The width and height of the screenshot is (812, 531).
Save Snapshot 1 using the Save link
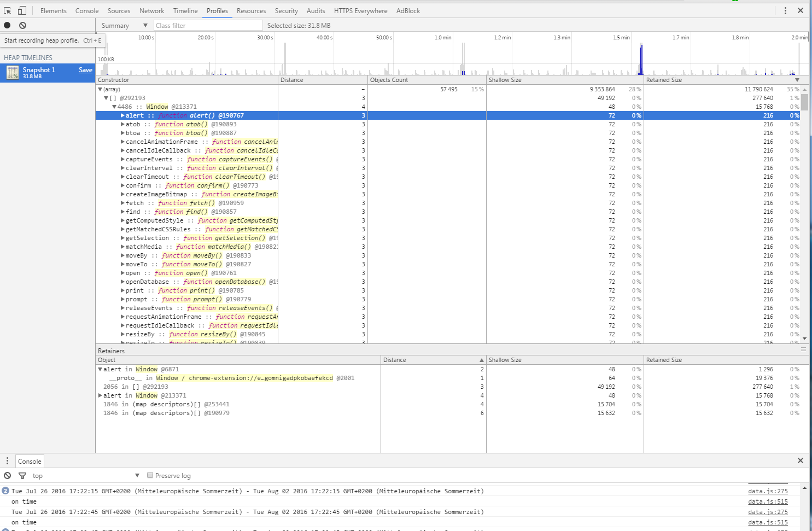85,70
